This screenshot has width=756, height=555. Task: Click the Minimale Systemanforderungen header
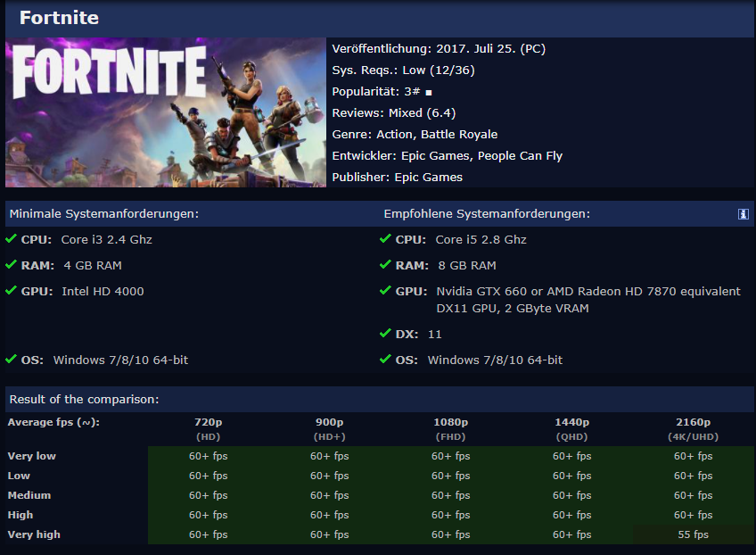(x=104, y=214)
